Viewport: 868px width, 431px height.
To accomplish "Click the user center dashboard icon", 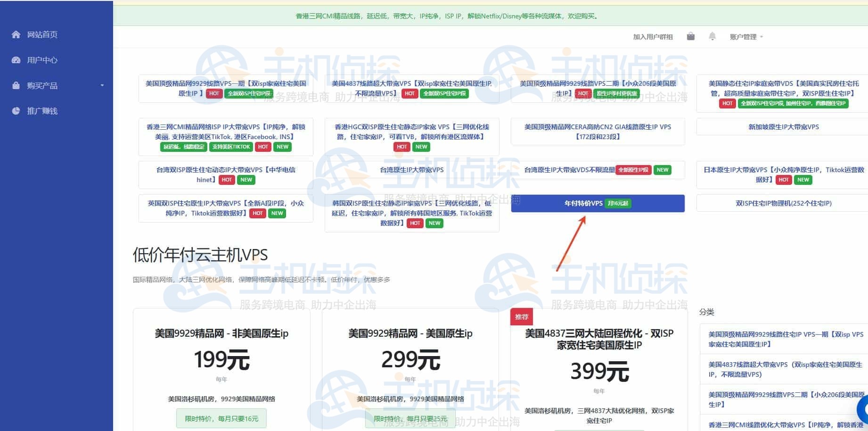I will (x=16, y=60).
